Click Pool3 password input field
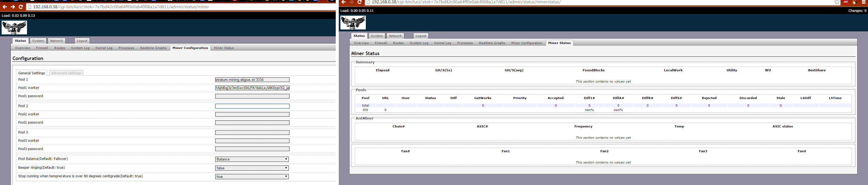 (x=252, y=149)
